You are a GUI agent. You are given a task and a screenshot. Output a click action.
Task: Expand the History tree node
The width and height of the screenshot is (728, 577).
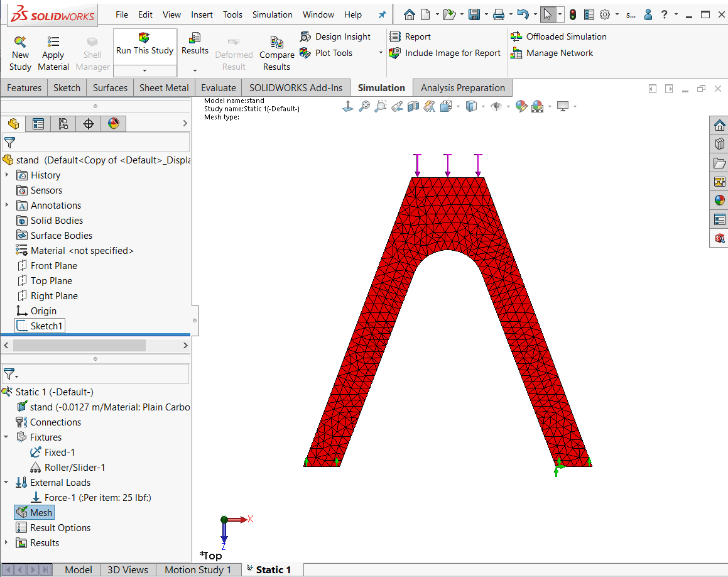pos(7,175)
